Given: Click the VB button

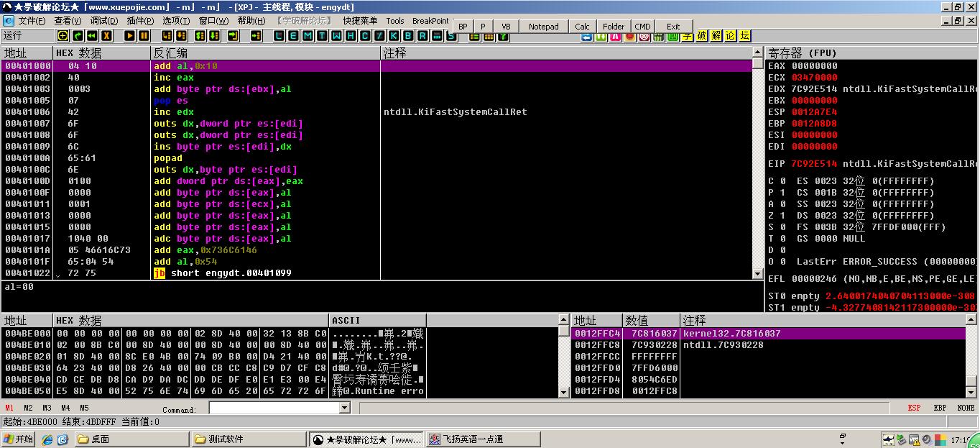Looking at the screenshot, I should tap(506, 27).
